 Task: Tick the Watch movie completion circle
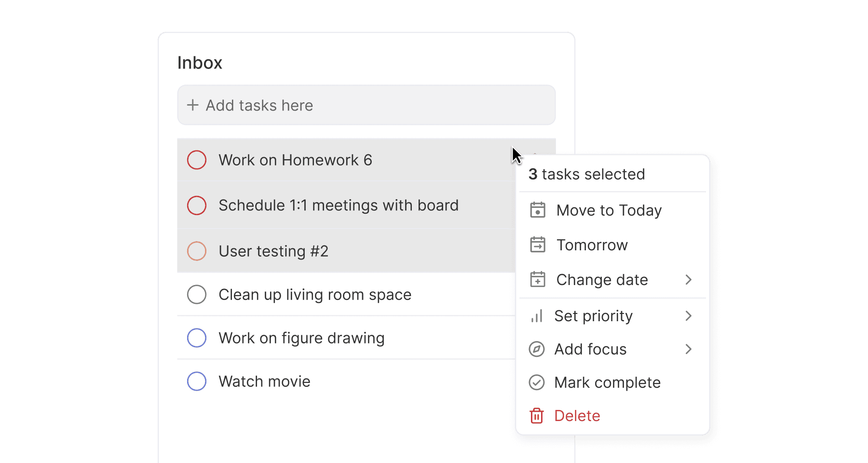(197, 381)
